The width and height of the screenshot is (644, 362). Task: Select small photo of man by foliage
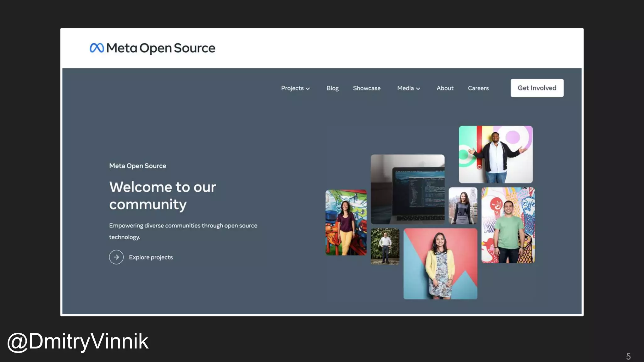385,246
